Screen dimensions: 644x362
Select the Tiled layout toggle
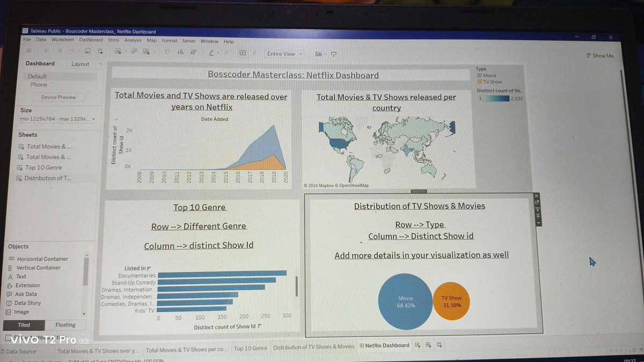coord(24,325)
